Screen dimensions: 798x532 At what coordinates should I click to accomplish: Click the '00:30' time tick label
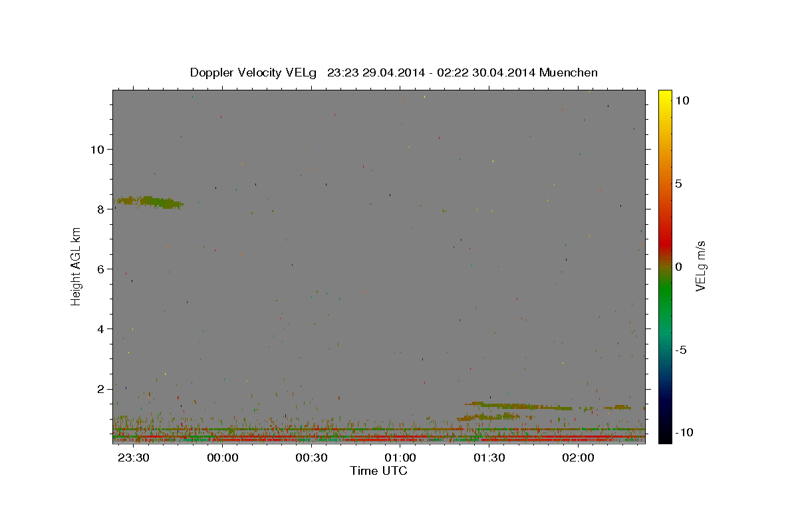(x=311, y=458)
